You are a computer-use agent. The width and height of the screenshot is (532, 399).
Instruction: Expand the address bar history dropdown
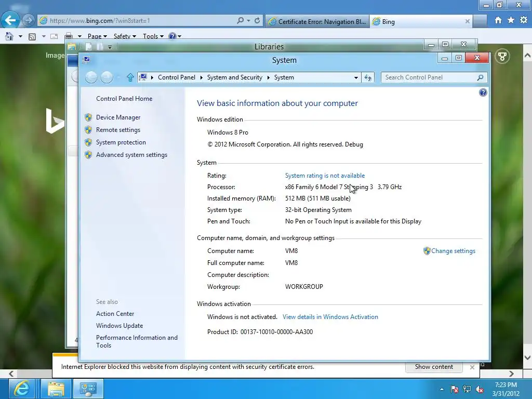coord(356,78)
